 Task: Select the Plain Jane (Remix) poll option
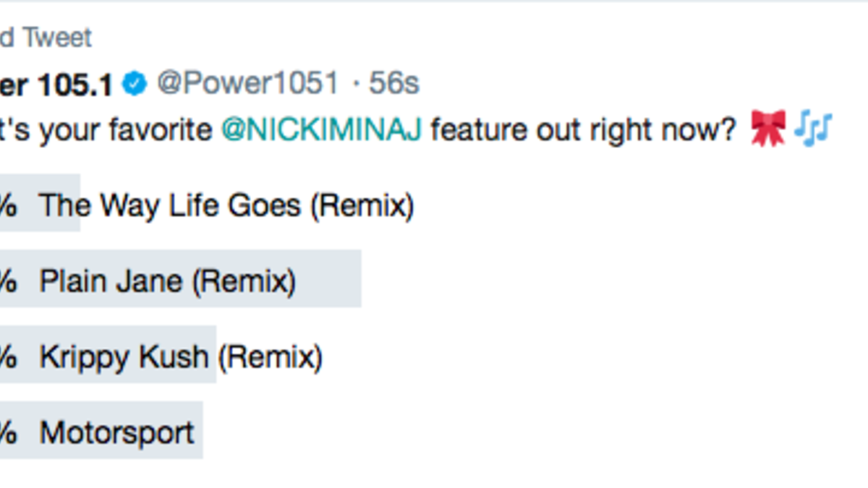[x=167, y=281]
